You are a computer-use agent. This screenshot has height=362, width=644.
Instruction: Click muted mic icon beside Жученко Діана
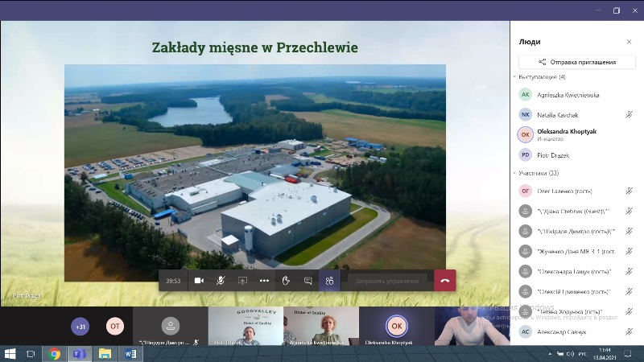(629, 251)
